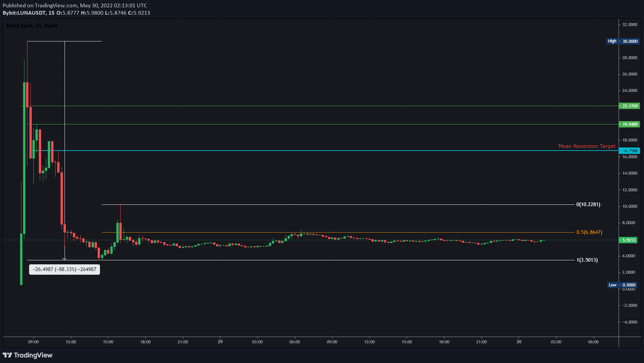Screen dimensions: 644x363
Task: Toggle the price measurement arrow tool
Action: pyautogui.click(x=64, y=147)
